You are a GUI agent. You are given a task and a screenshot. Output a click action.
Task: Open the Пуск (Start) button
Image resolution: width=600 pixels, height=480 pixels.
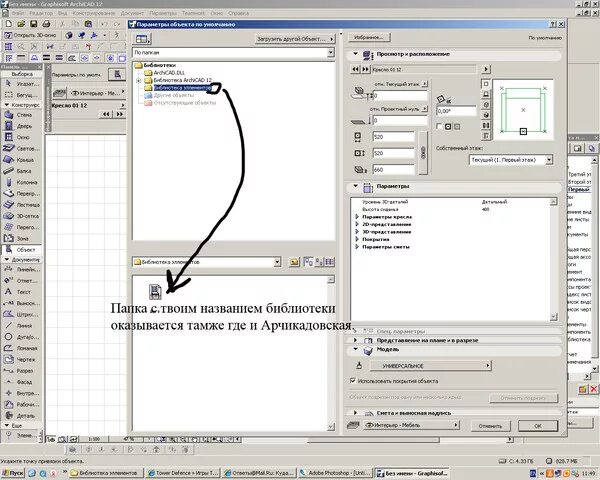(12, 473)
